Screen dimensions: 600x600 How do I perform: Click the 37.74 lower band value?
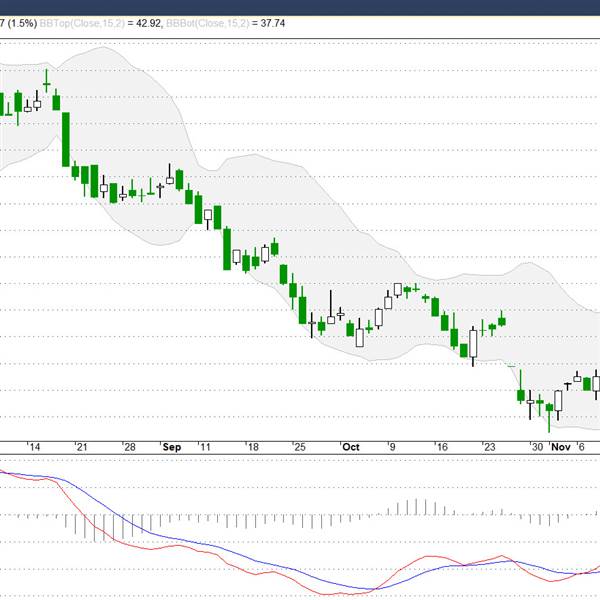272,23
